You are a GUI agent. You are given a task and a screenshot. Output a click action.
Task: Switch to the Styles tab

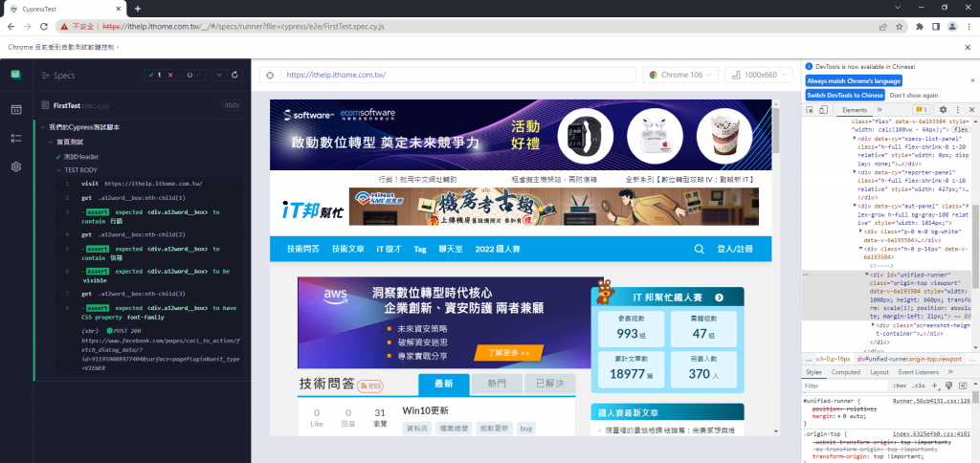point(814,372)
